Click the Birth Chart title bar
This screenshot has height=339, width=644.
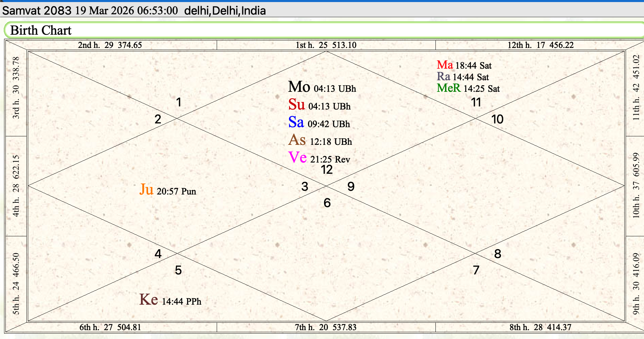pos(41,30)
